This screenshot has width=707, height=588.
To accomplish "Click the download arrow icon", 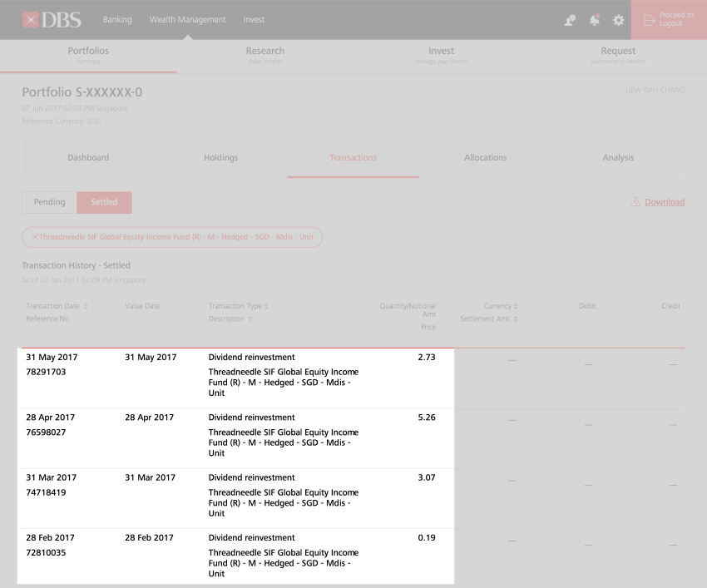I will [x=635, y=201].
